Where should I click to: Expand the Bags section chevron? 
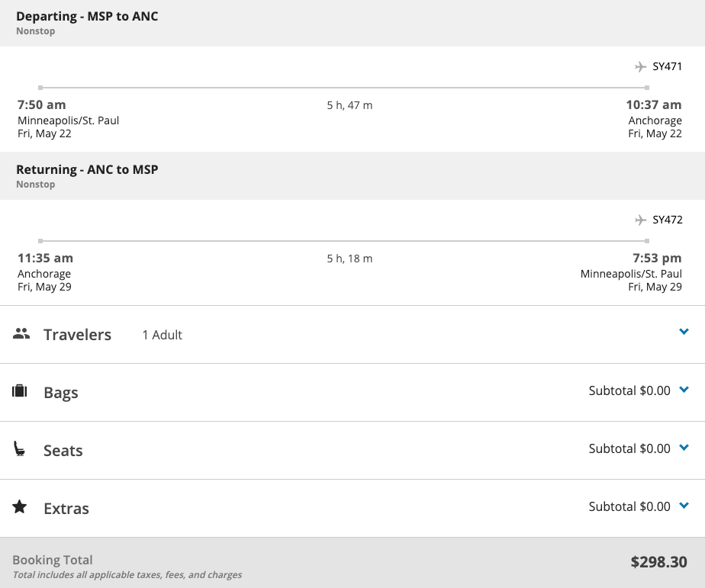[684, 390]
